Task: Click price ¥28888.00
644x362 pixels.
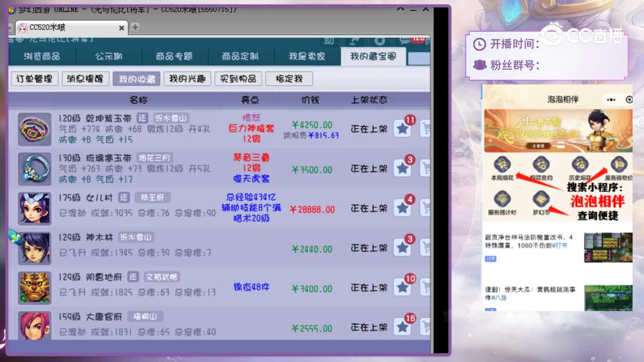Action: tap(312, 209)
